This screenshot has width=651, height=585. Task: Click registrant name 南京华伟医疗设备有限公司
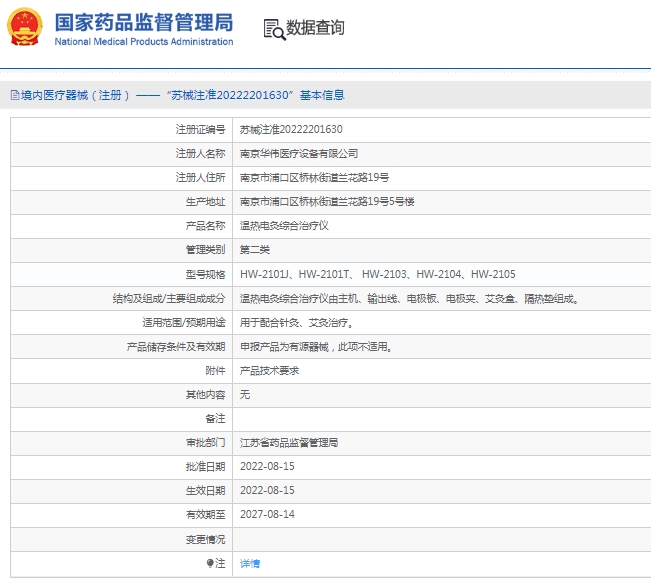point(299,154)
